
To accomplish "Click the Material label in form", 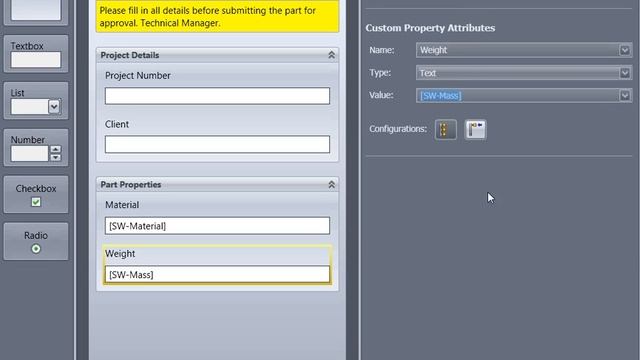I will click(x=122, y=205).
